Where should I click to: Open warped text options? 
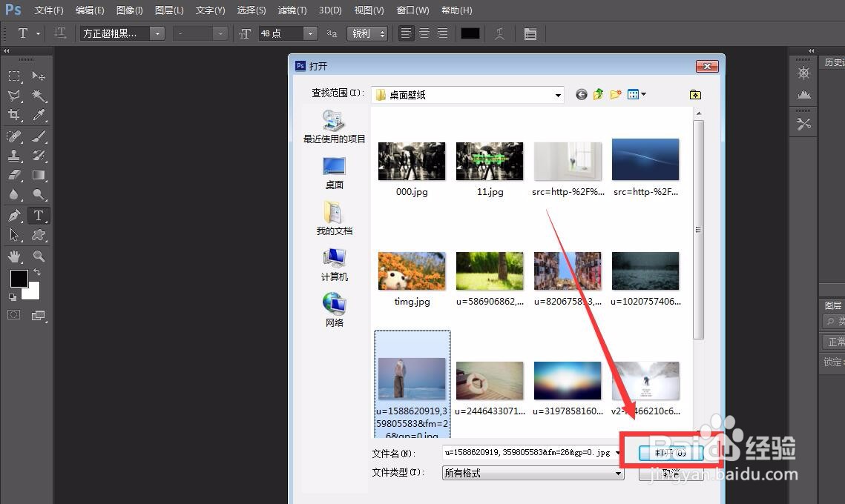[499, 33]
